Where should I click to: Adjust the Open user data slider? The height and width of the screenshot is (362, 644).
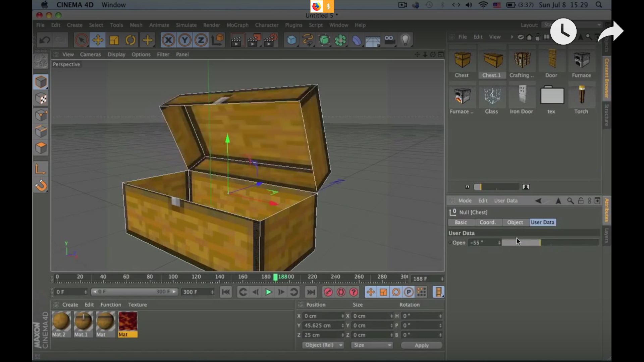coord(550,242)
